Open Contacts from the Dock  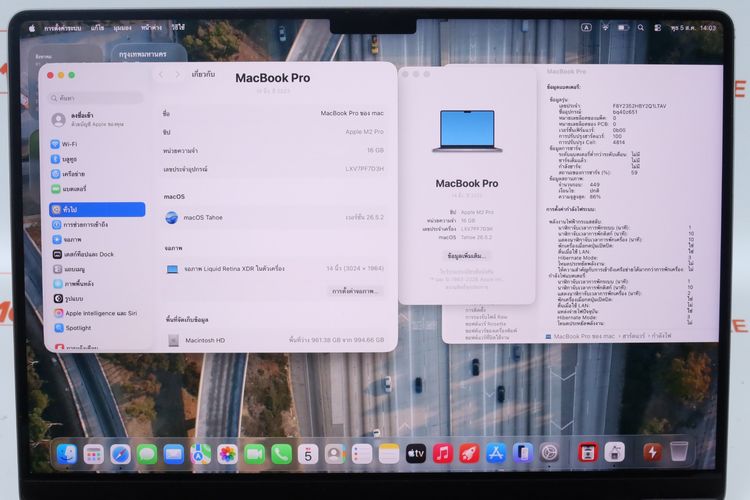tap(335, 454)
